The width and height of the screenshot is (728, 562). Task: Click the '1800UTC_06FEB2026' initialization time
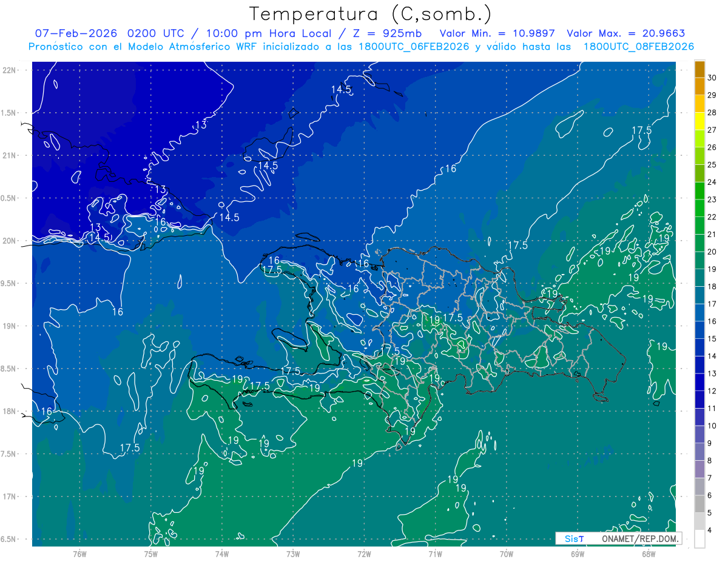[413, 47]
